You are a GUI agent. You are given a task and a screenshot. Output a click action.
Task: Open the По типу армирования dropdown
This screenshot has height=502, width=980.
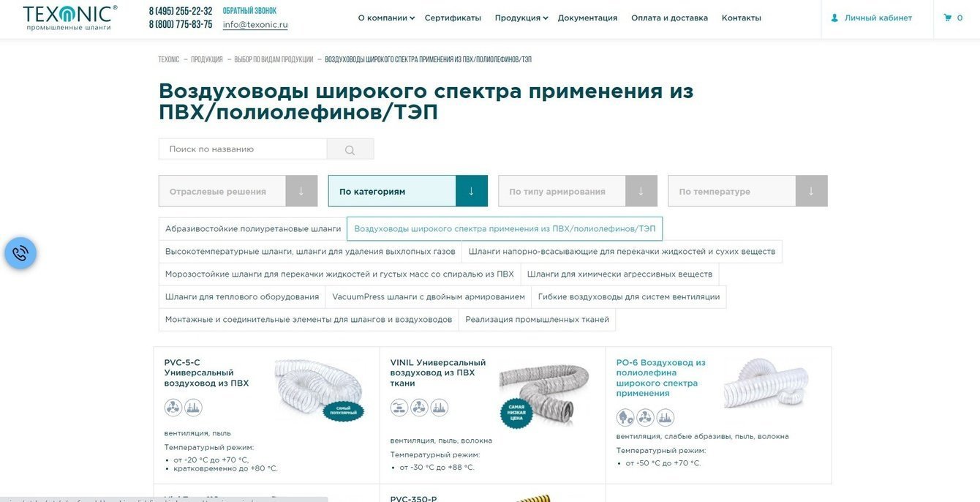click(641, 191)
